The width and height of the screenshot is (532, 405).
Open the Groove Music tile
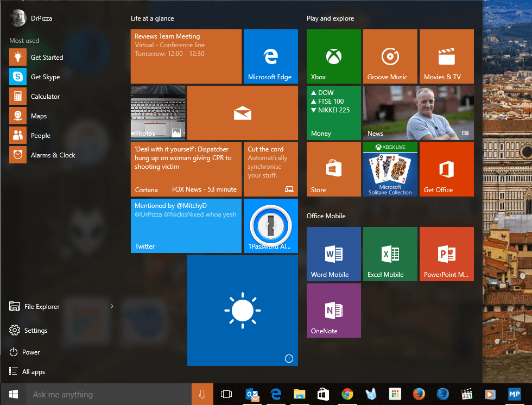pos(390,56)
